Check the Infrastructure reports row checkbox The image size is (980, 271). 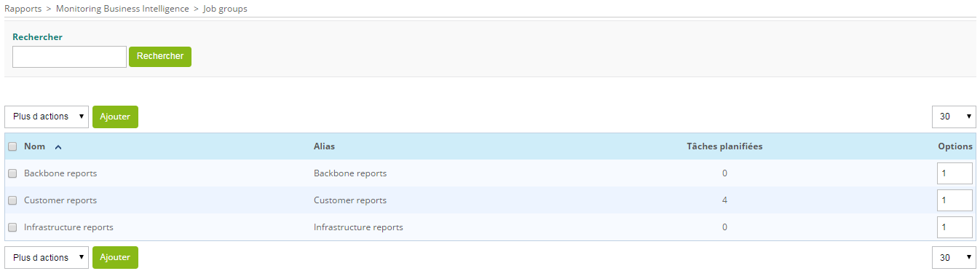(x=12, y=227)
